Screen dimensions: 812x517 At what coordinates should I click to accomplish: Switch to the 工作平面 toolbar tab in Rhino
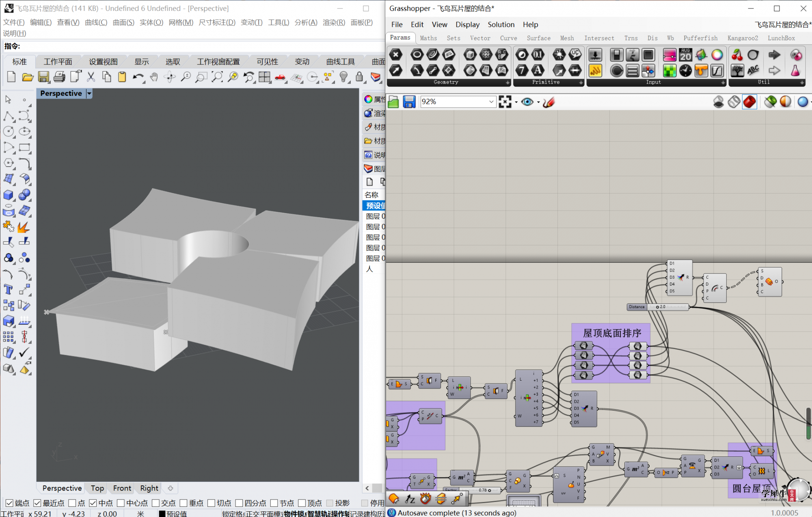coord(58,62)
